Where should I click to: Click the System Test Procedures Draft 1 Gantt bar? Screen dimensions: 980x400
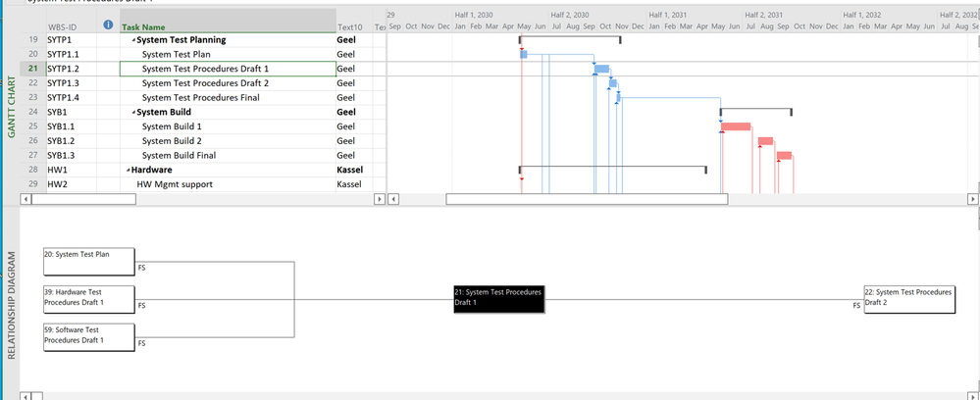[x=601, y=69]
